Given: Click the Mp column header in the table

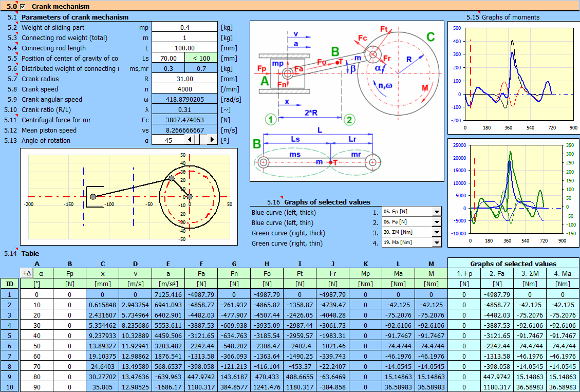Looking at the screenshot, I should click(365, 274).
